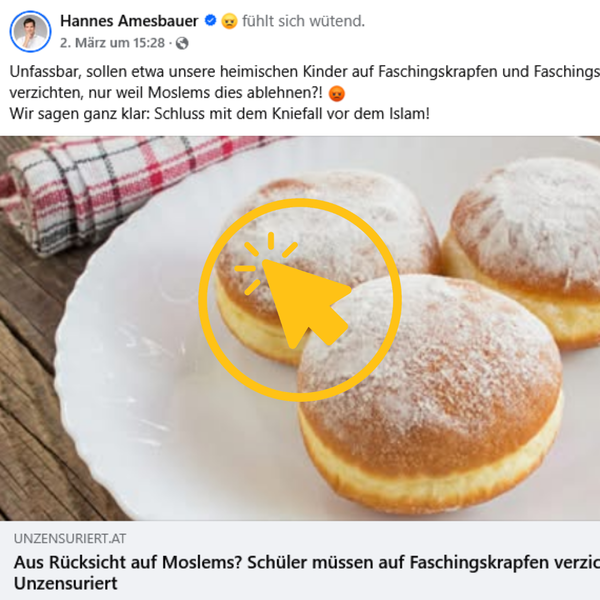Screen dimensions: 600x600
Task: Click the blue verified badge icon
Action: coord(210,20)
